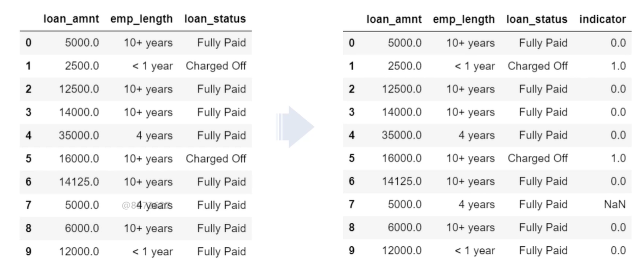This screenshot has width=644, height=264.
Task: Click emp_length header in the right table
Action: 464,19
